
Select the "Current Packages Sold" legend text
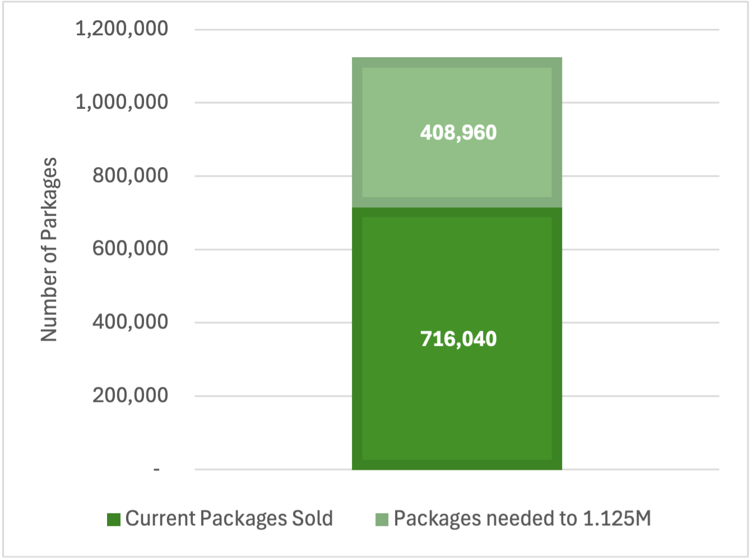pyautogui.click(x=229, y=519)
